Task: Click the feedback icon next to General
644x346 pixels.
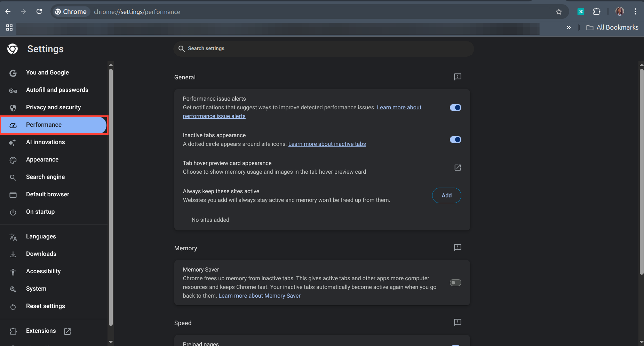Action: pyautogui.click(x=457, y=77)
